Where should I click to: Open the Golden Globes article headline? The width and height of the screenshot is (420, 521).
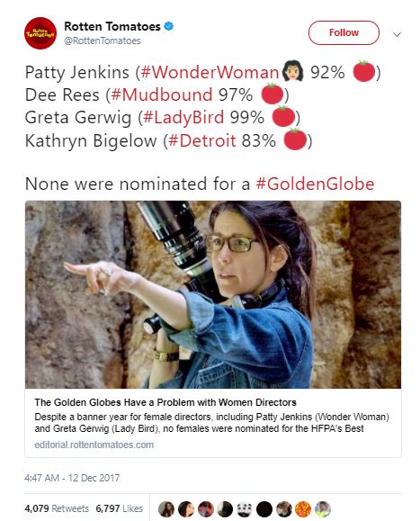pyautogui.click(x=165, y=402)
